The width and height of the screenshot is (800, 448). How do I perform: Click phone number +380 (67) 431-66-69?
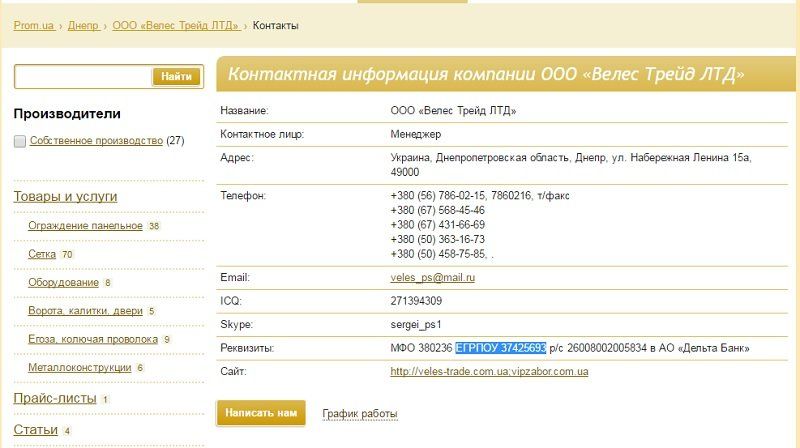[x=437, y=225]
